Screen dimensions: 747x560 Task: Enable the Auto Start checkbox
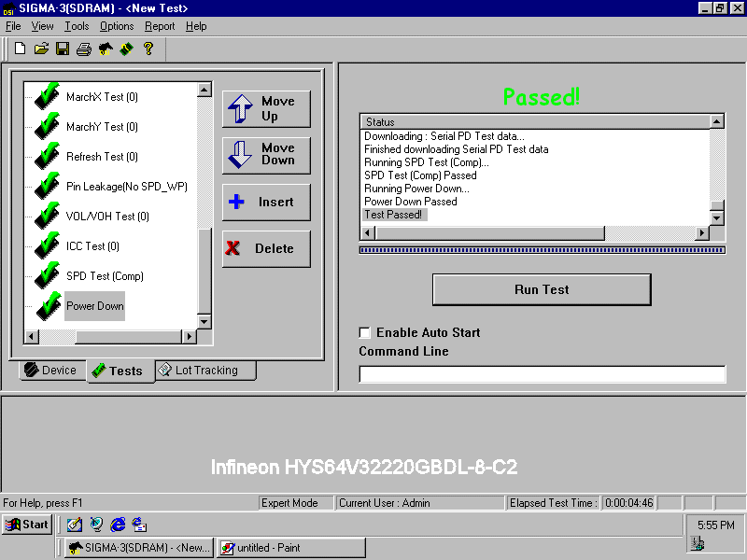point(365,332)
